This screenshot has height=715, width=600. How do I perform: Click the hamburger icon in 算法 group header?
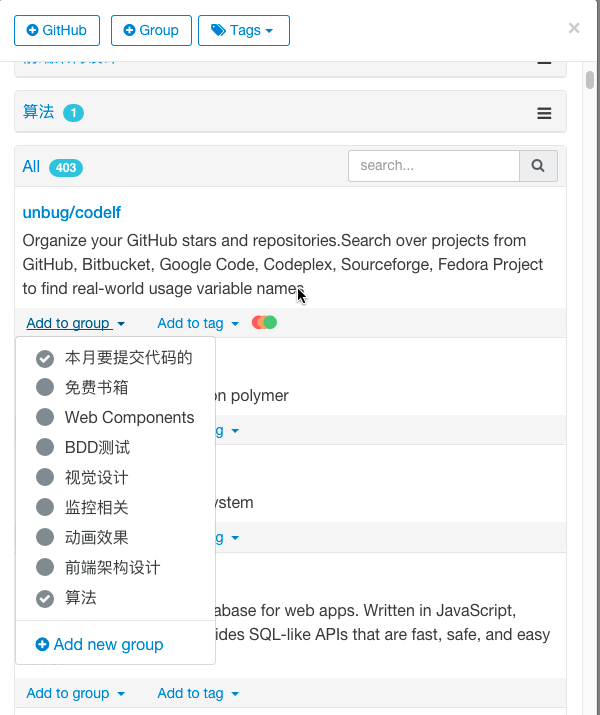(544, 114)
